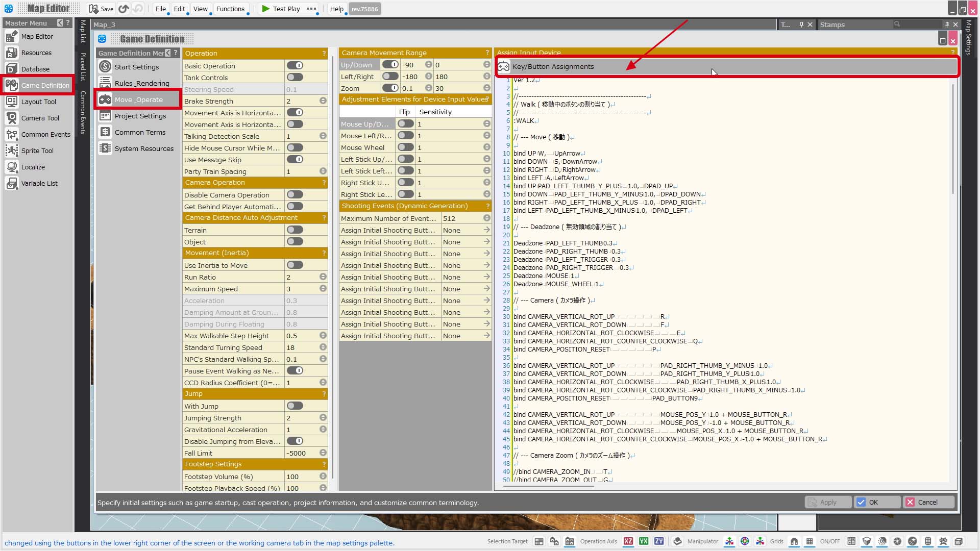Image resolution: width=980 pixels, height=551 pixels.
Task: Collapse the Master Menu with its arrow
Action: pyautogui.click(x=60, y=23)
